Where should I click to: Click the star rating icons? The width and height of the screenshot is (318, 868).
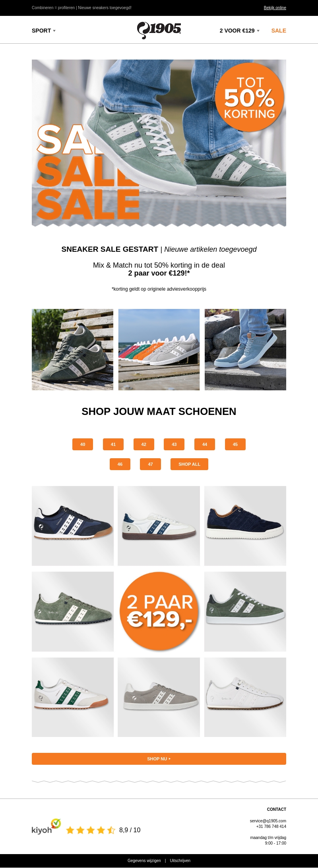click(91, 830)
